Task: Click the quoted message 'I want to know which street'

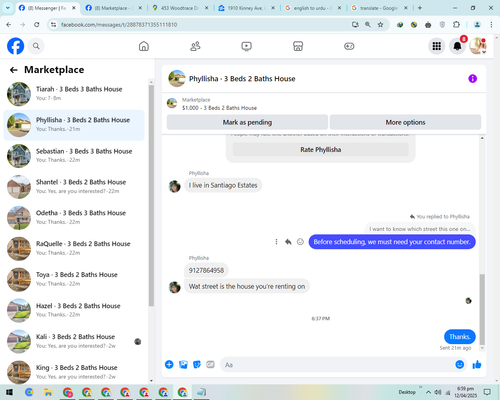Action: pos(420,229)
